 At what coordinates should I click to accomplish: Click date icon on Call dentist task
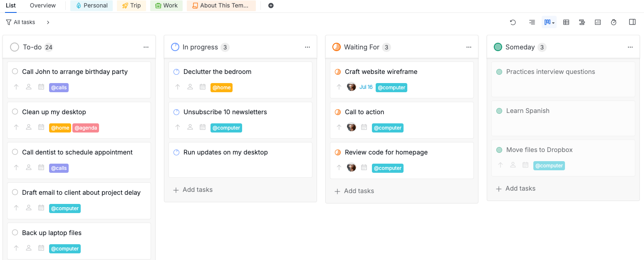[x=41, y=168]
